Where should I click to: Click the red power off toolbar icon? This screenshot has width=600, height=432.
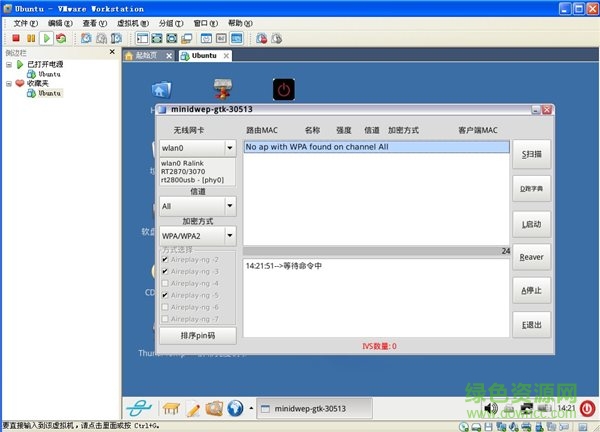click(16, 39)
